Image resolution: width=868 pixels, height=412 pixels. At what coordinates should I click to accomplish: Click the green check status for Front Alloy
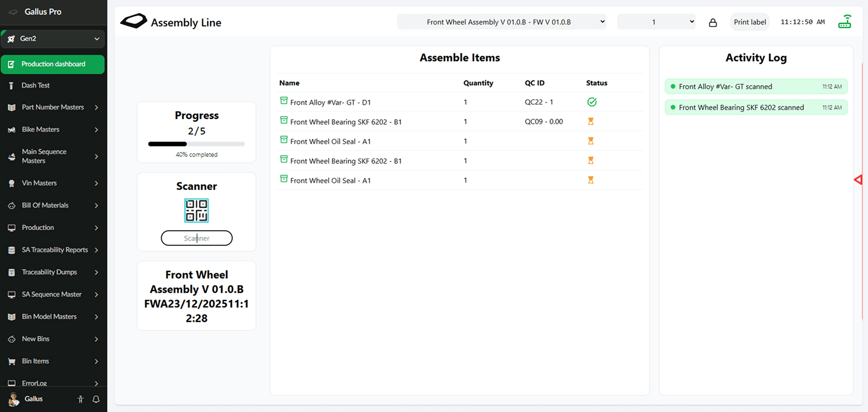[592, 102]
